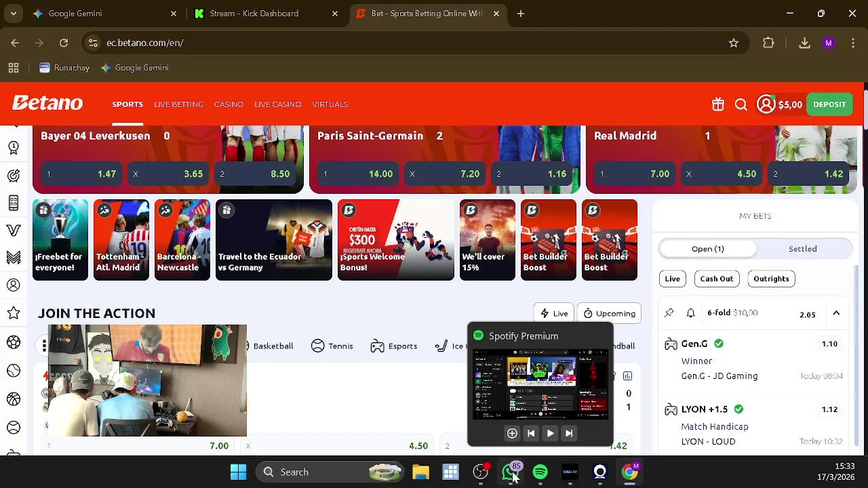The height and width of the screenshot is (488, 868).
Task: Click the green DEPOSIT button
Action: click(x=829, y=104)
